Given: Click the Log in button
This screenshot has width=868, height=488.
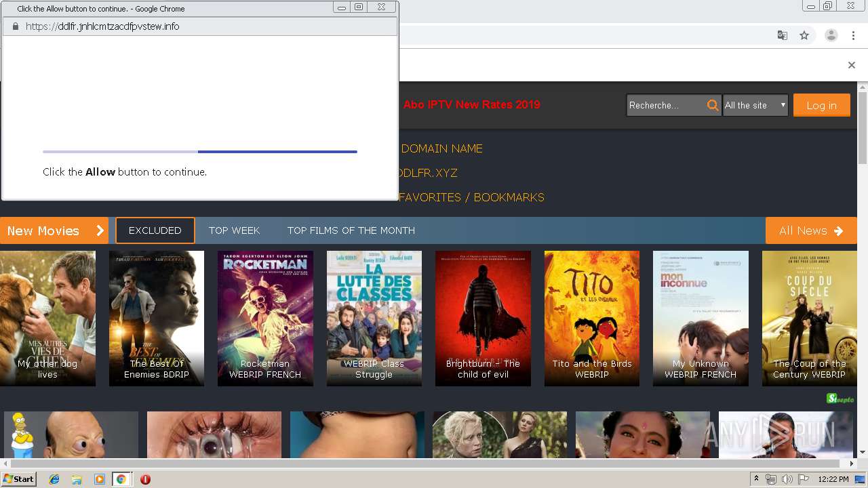Looking at the screenshot, I should pos(821,105).
